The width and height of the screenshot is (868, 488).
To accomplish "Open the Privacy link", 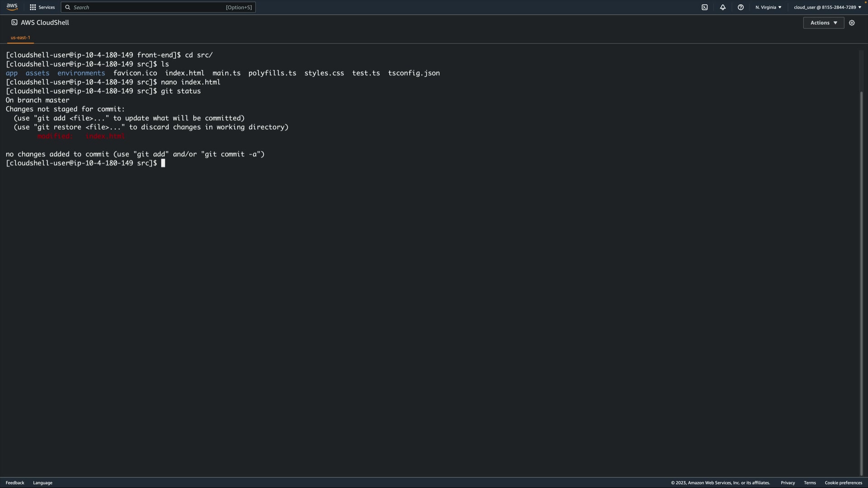I will pos(788,483).
